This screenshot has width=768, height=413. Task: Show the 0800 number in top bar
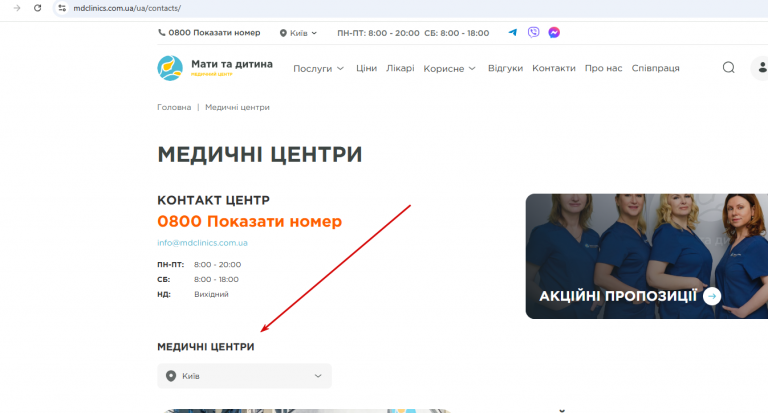tap(214, 33)
